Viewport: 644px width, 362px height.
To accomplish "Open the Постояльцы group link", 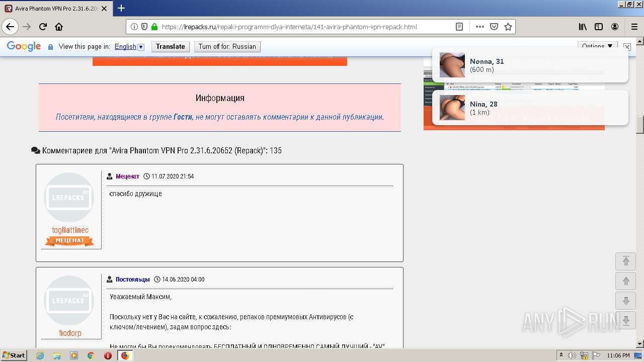I will (x=133, y=280).
